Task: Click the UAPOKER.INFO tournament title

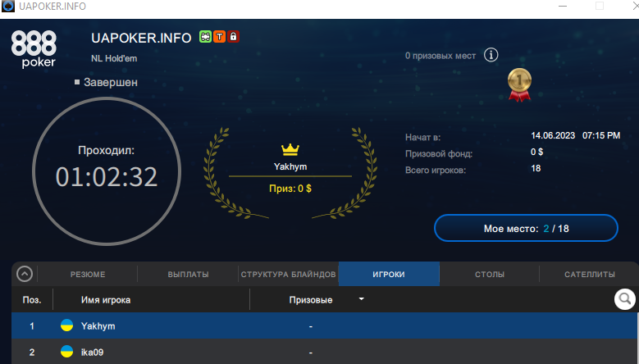Action: 141,38
